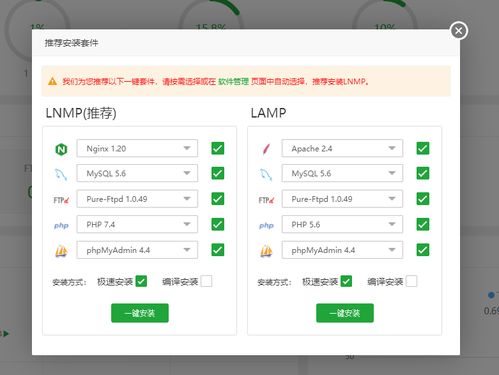Click the php logo icon under LAMP
This screenshot has width=499, height=375.
[x=266, y=225]
